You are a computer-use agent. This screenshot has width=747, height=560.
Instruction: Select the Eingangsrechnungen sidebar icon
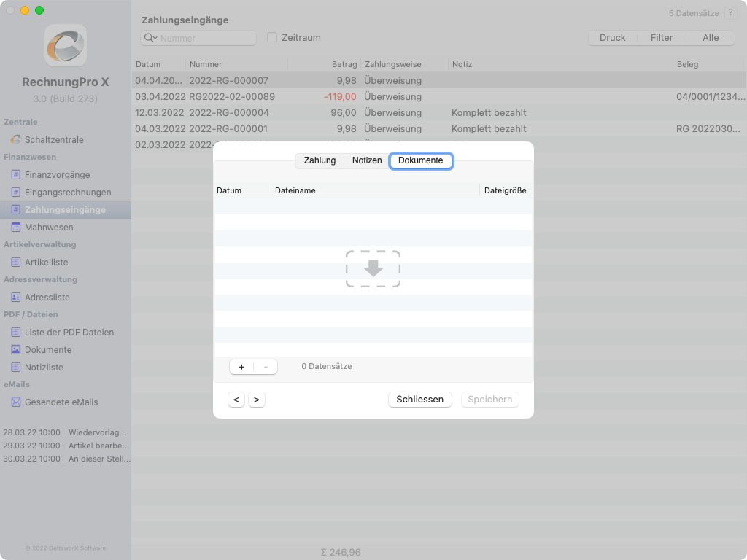tap(15, 192)
